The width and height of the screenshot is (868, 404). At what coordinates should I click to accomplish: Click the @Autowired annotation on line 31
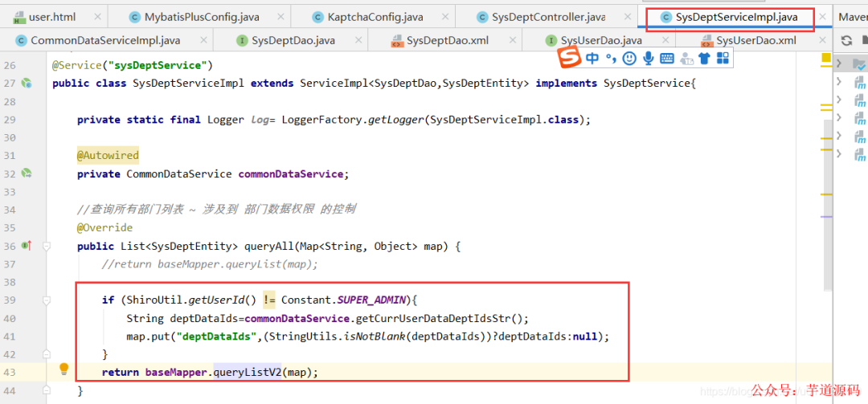(108, 156)
